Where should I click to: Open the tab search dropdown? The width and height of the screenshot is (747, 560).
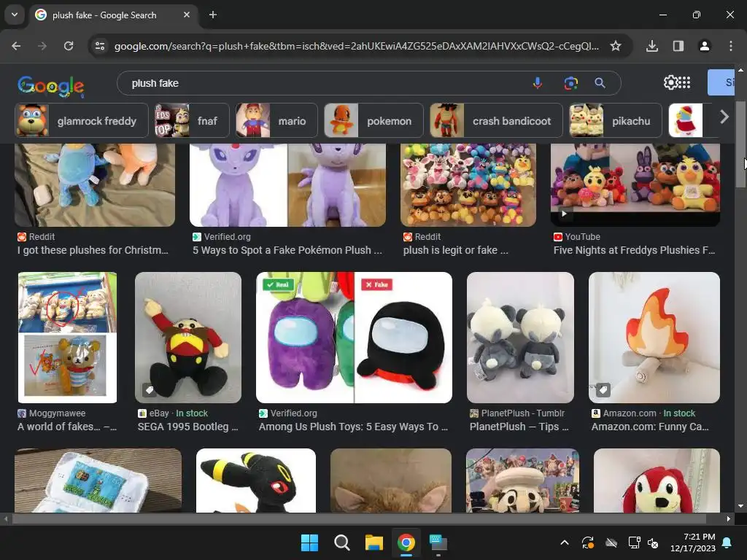click(15, 15)
